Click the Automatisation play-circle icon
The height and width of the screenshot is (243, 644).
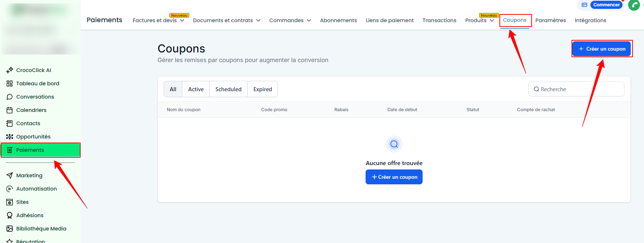click(10, 189)
